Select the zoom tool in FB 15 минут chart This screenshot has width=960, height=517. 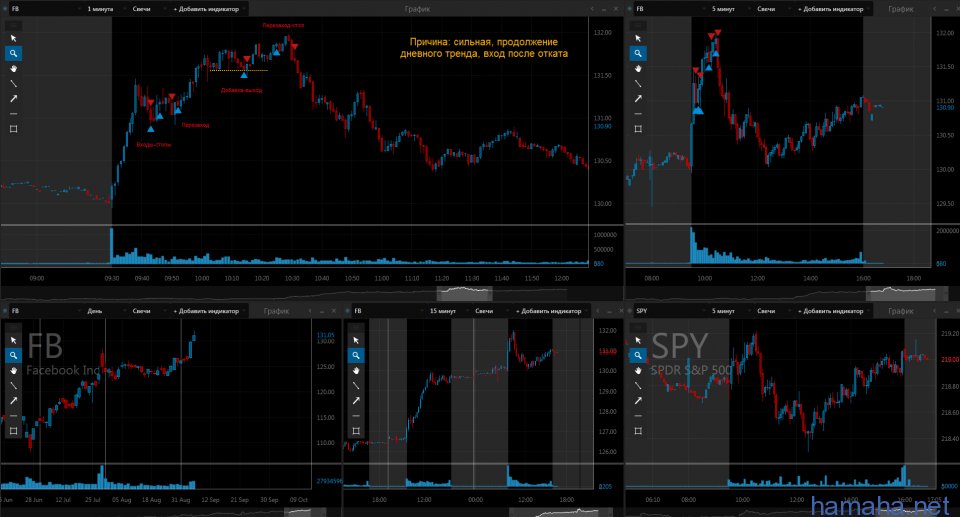click(x=356, y=355)
